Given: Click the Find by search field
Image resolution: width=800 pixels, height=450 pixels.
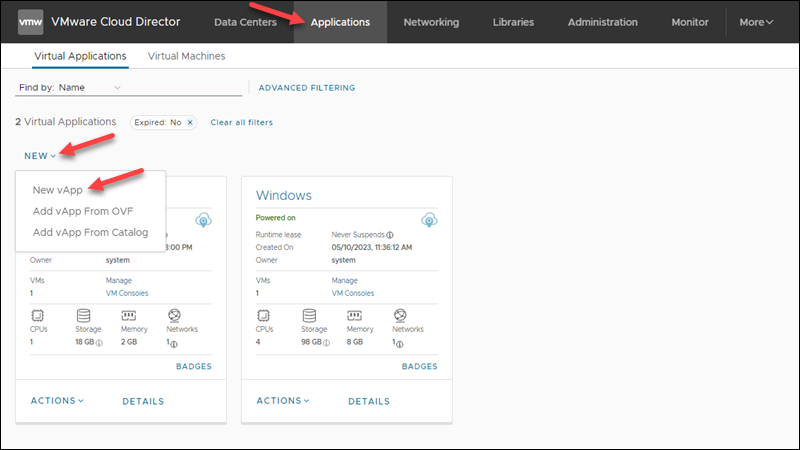Looking at the screenshot, I should pyautogui.click(x=181, y=88).
